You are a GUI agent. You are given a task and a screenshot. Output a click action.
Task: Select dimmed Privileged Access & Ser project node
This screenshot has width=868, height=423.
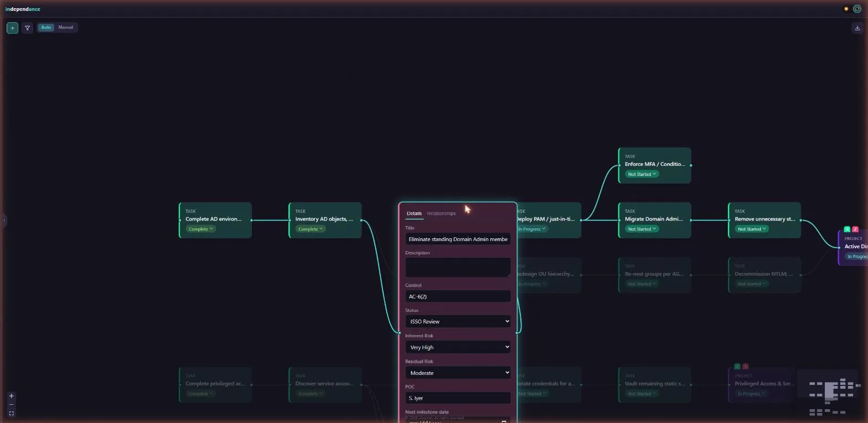pyautogui.click(x=764, y=384)
